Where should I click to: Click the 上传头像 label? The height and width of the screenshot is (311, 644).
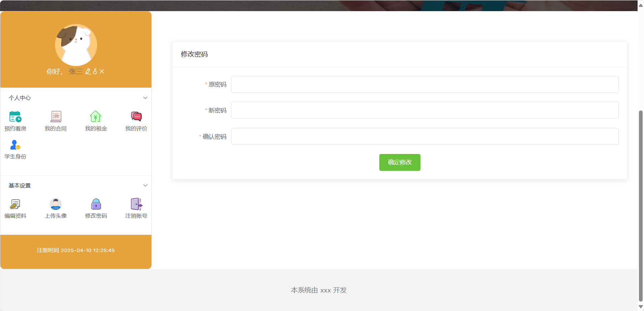tap(56, 216)
